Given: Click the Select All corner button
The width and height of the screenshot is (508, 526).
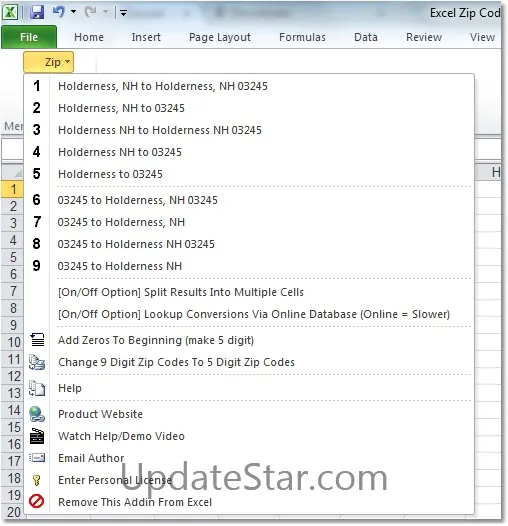Looking at the screenshot, I should point(13,172).
